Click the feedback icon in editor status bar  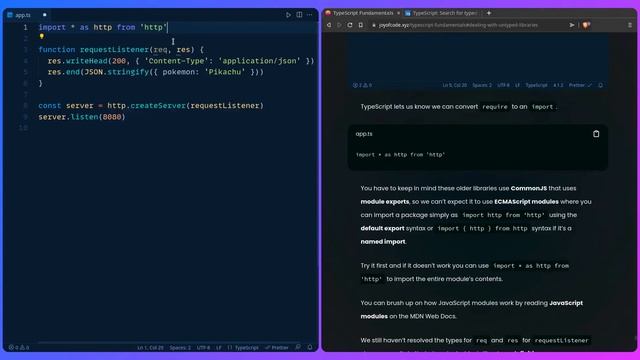[x=298, y=347]
